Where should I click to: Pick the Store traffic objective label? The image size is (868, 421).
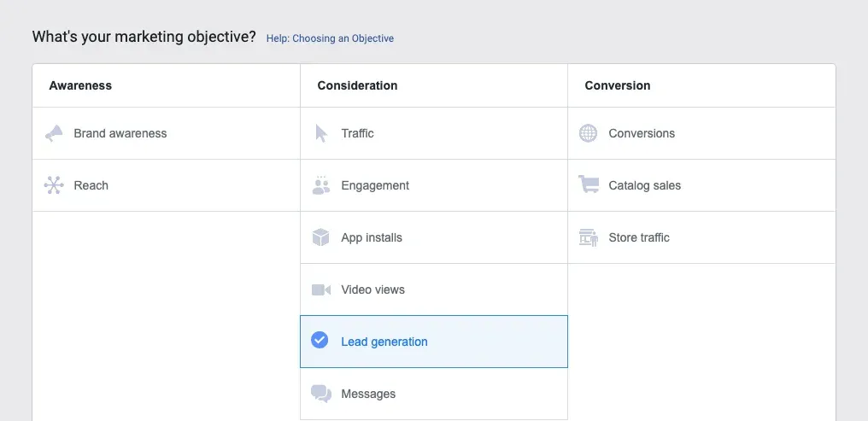click(x=639, y=237)
